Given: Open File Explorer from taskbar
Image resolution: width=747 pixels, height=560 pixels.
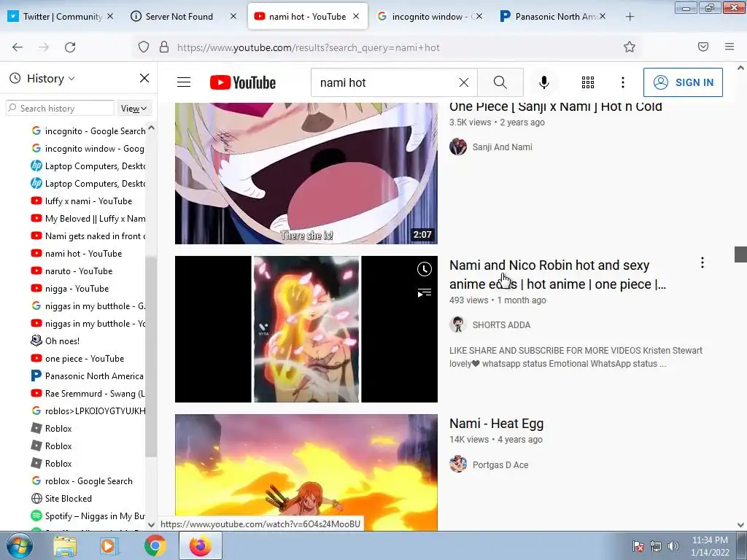Looking at the screenshot, I should (65, 546).
